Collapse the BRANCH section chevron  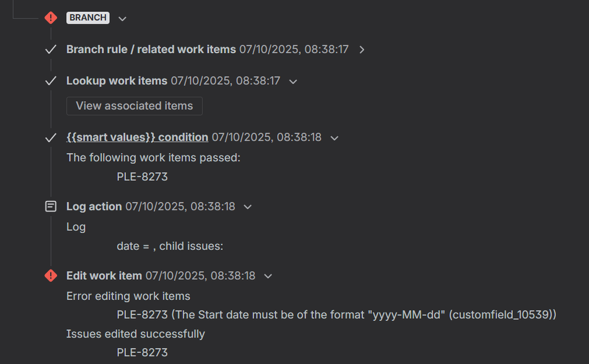coord(122,18)
